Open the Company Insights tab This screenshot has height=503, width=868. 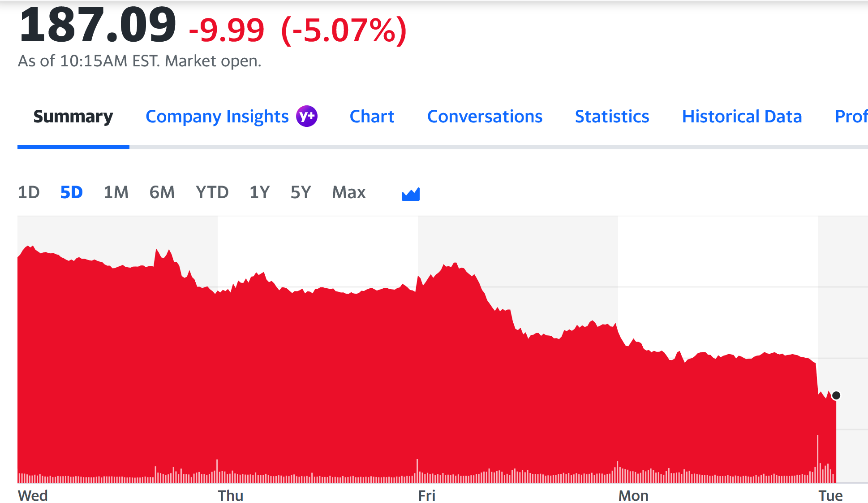[x=217, y=117]
